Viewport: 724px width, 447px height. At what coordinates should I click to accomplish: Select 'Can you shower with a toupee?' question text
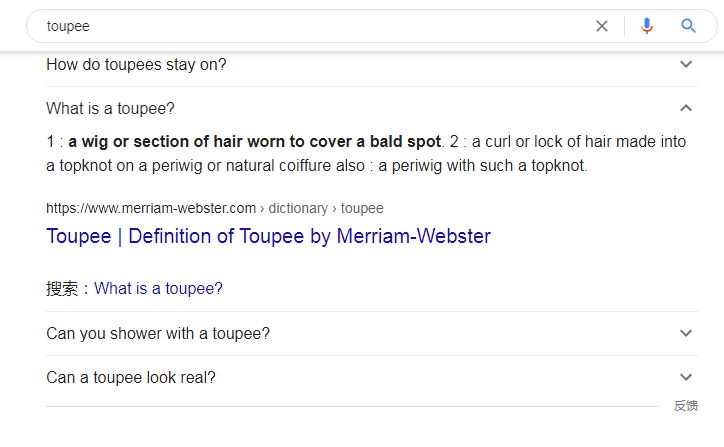pos(158,333)
